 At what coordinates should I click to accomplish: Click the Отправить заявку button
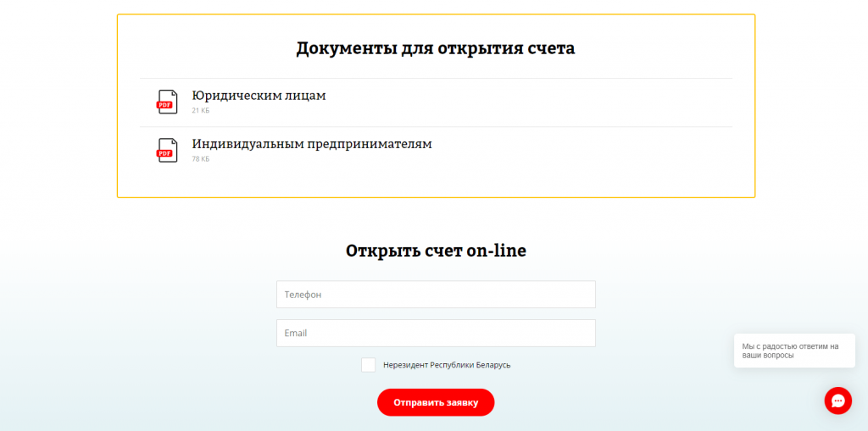[436, 402]
